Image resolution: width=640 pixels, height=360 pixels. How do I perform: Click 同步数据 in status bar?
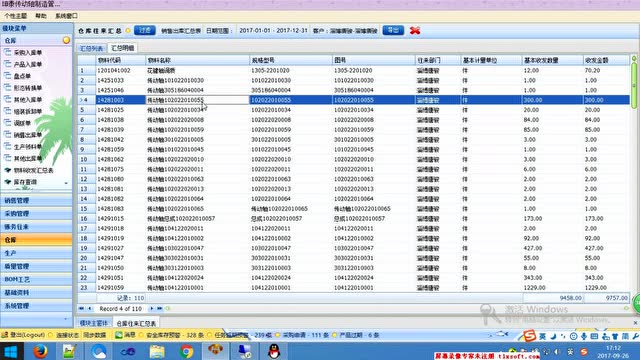point(94,335)
